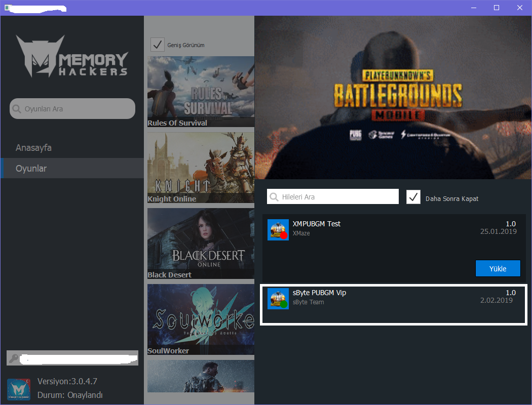This screenshot has height=405, width=532.
Task: Select the SoulWorker game thumbnail
Action: (201, 319)
